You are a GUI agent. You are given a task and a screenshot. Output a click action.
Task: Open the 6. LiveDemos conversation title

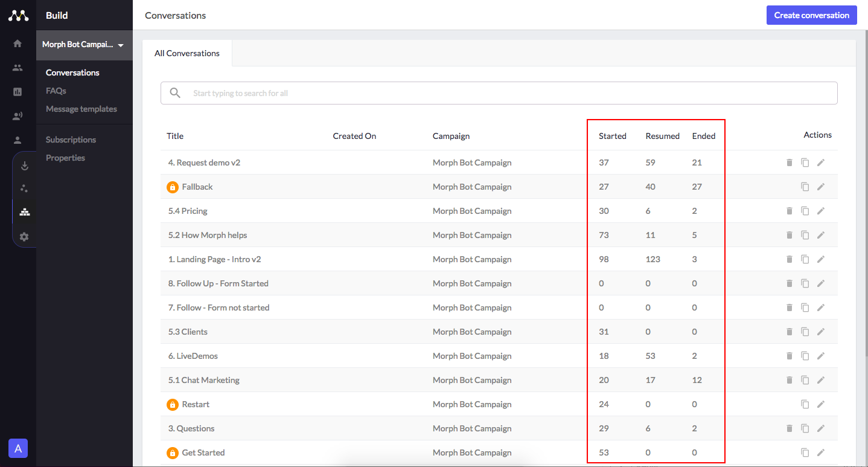193,356
